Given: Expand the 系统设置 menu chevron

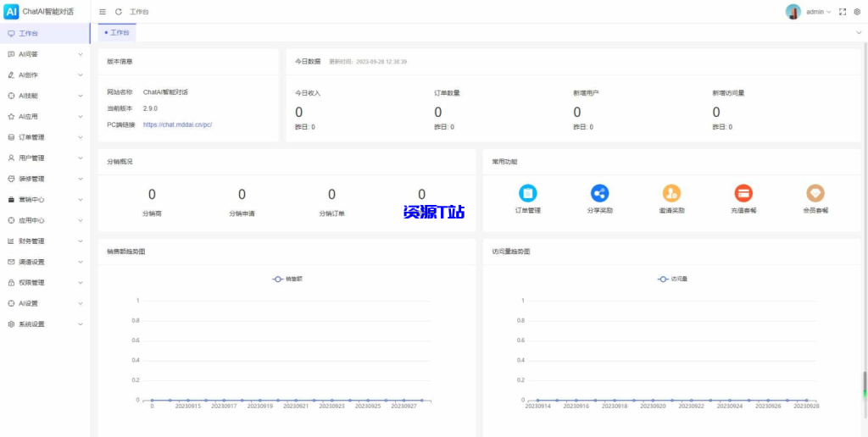Looking at the screenshot, I should click(x=81, y=324).
